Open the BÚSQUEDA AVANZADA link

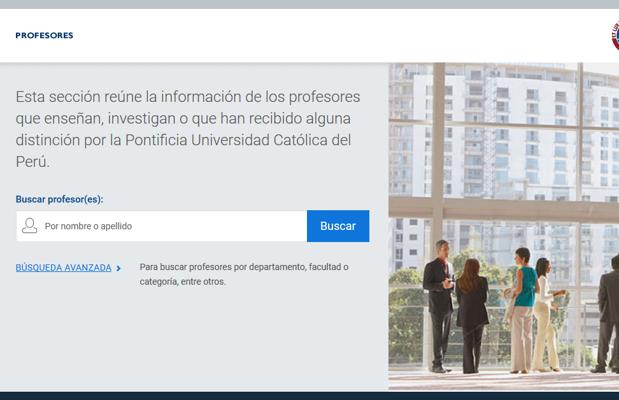(64, 268)
